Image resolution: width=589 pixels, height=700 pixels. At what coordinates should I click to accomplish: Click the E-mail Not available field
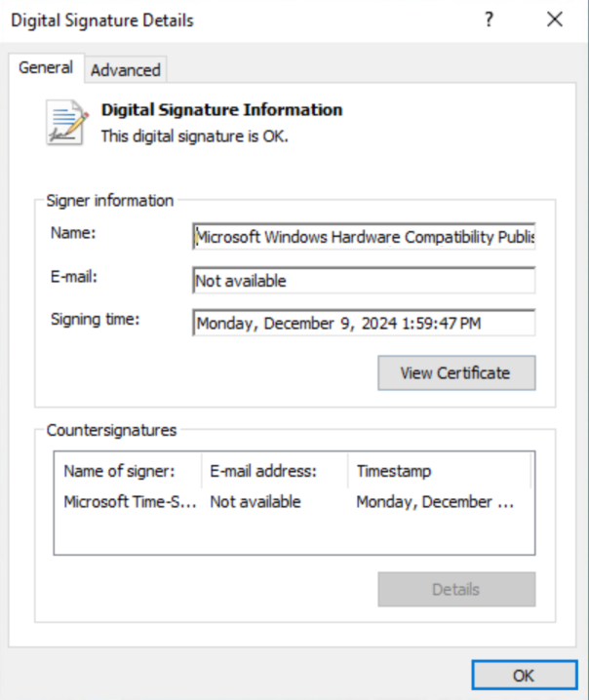point(364,281)
